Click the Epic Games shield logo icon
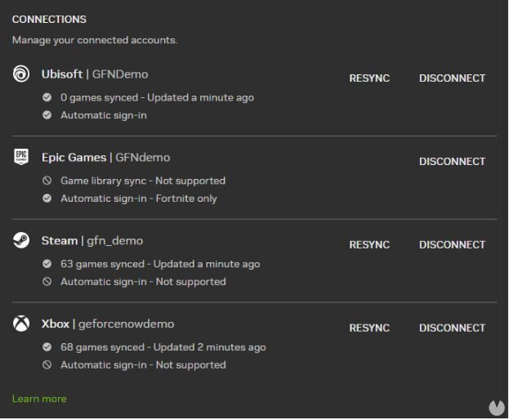509x420 pixels. [21, 157]
